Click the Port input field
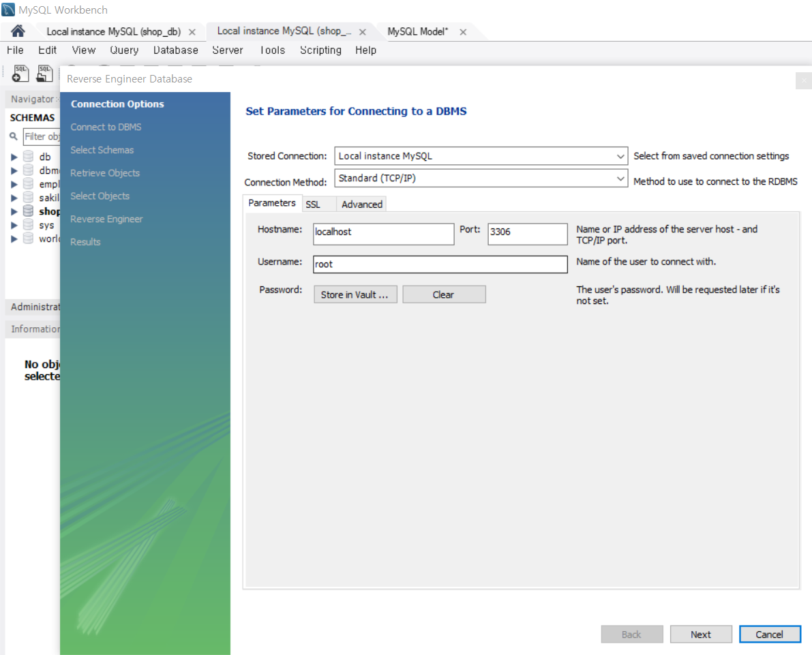The image size is (812, 655). click(x=527, y=234)
